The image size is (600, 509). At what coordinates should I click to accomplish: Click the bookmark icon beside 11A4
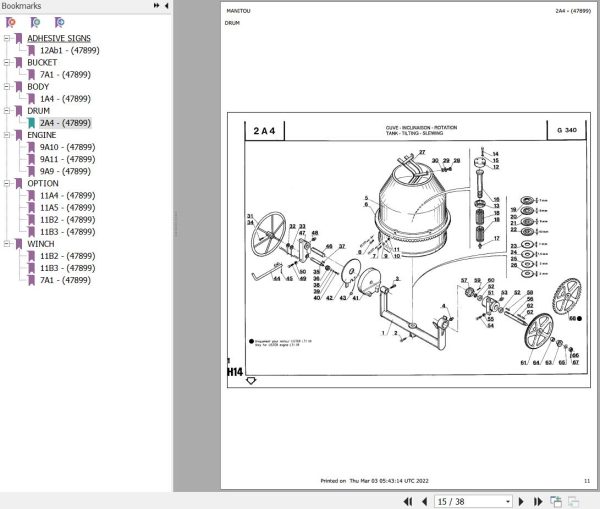pos(31,196)
